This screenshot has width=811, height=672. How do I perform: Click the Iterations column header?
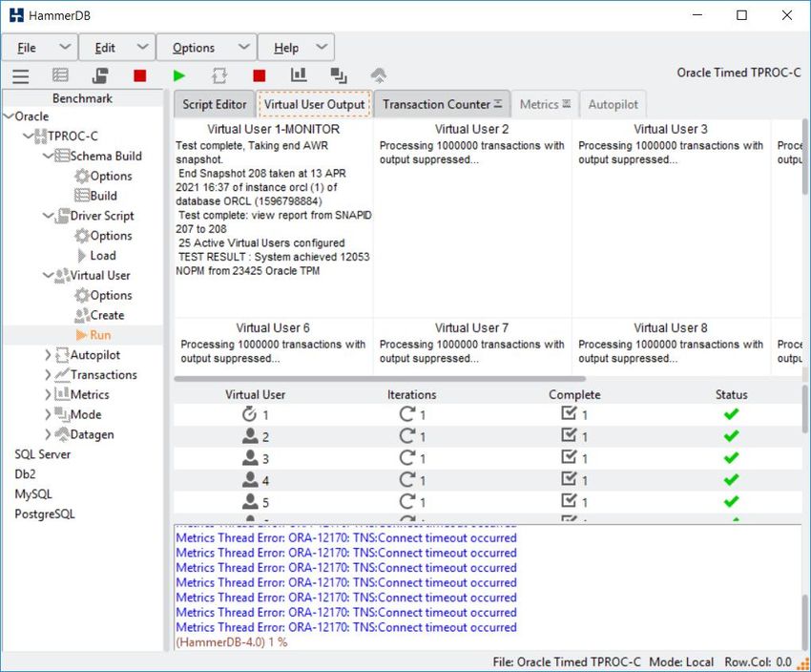pyautogui.click(x=412, y=395)
